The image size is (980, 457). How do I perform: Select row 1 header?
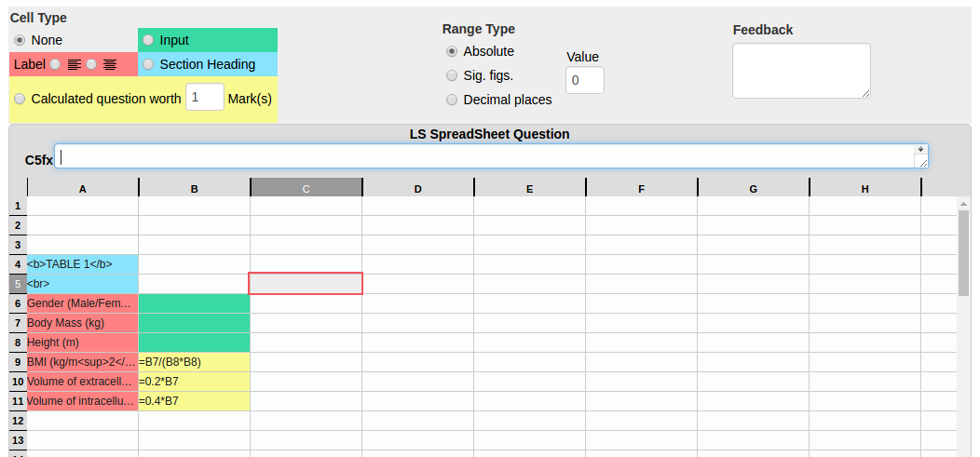[x=18, y=206]
